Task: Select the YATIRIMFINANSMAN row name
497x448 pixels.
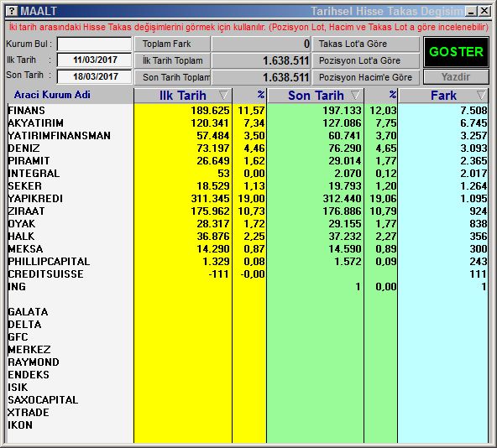Action: coord(60,136)
